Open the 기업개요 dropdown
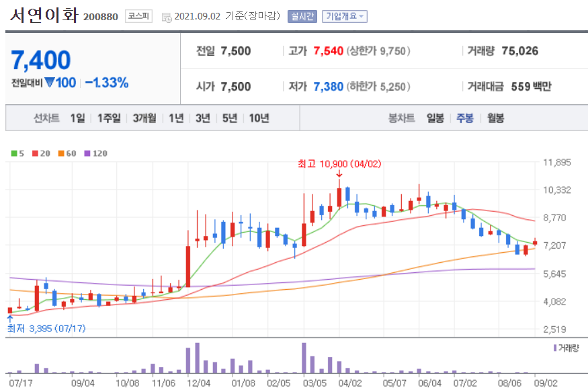 tap(344, 17)
